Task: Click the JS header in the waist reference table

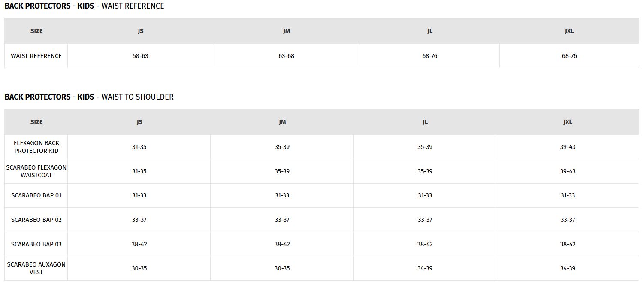Action: 140,31
